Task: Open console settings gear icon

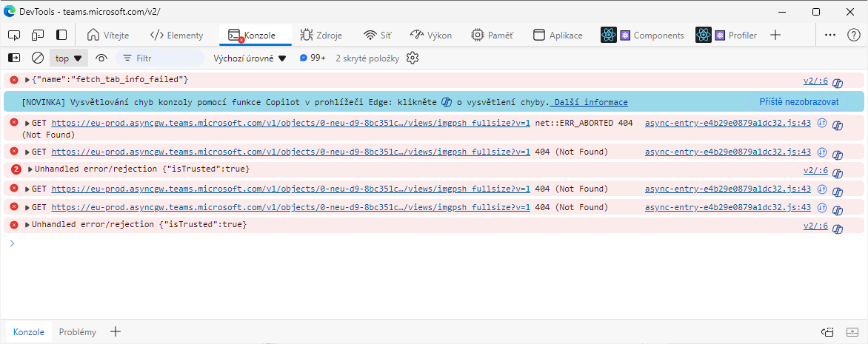Action: click(413, 58)
